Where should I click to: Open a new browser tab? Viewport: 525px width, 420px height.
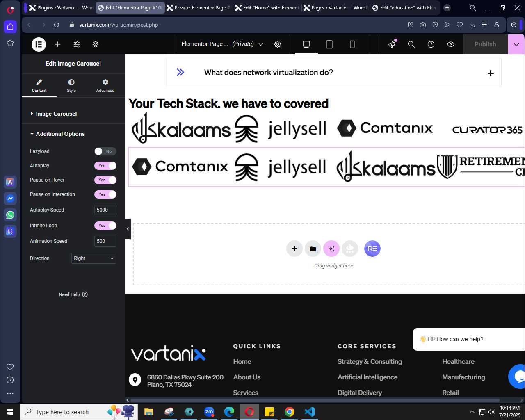tap(447, 7)
